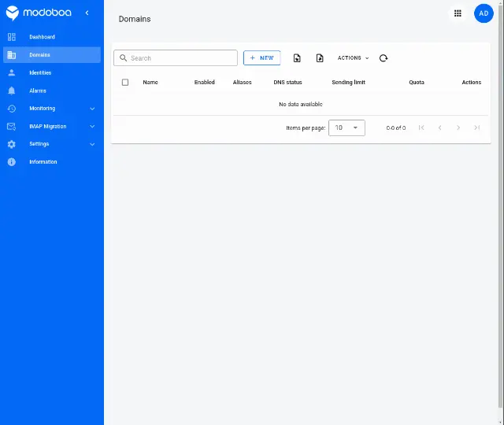Click the Information icon in sidebar

pyautogui.click(x=12, y=161)
